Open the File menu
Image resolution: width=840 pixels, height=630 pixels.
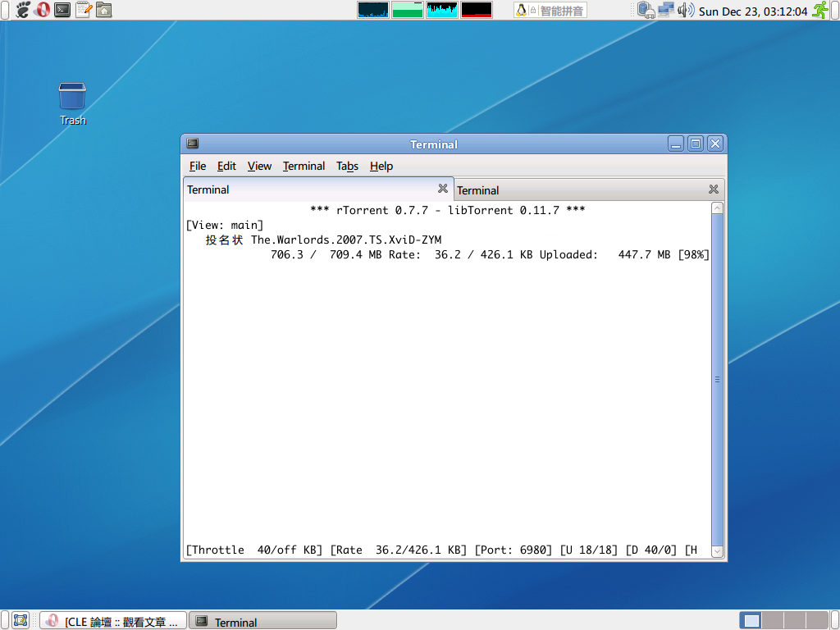[198, 166]
